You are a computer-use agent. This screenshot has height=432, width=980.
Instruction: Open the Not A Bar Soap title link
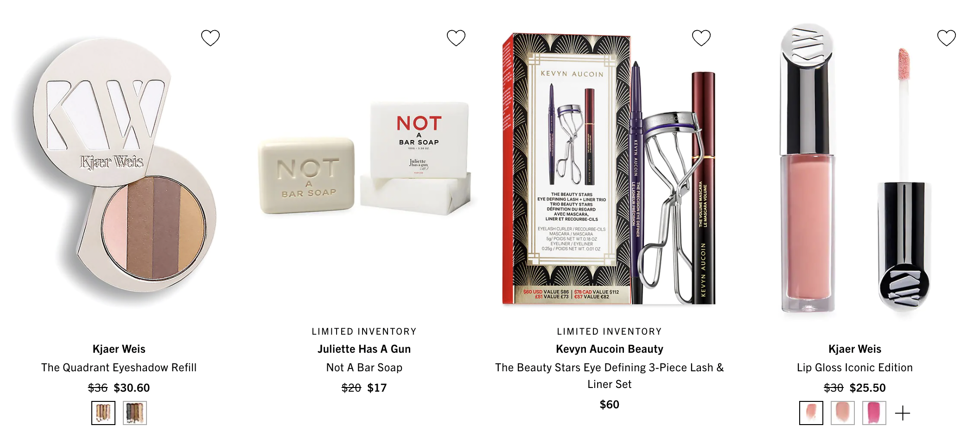(364, 368)
